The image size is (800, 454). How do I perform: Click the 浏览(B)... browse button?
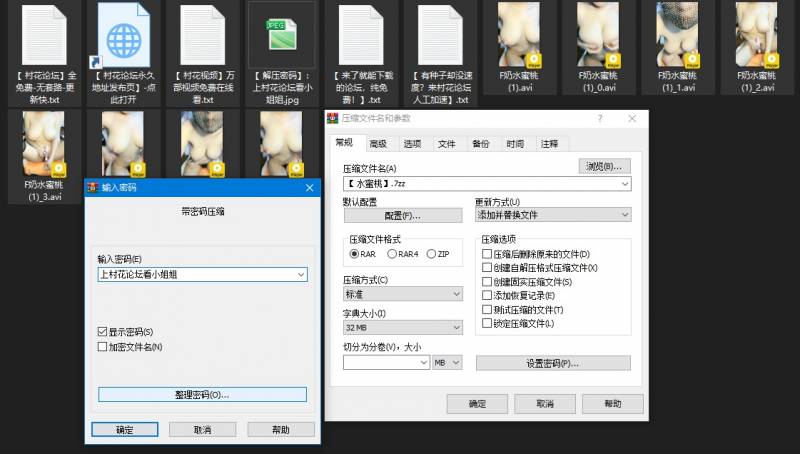(604, 166)
